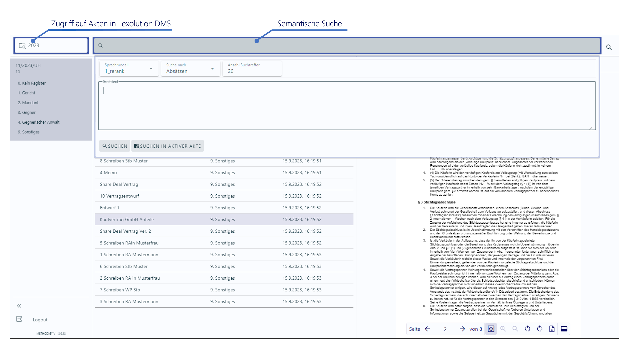Click into the Suchtext text area
Viewport: 644px width, 362px height.
347,106
